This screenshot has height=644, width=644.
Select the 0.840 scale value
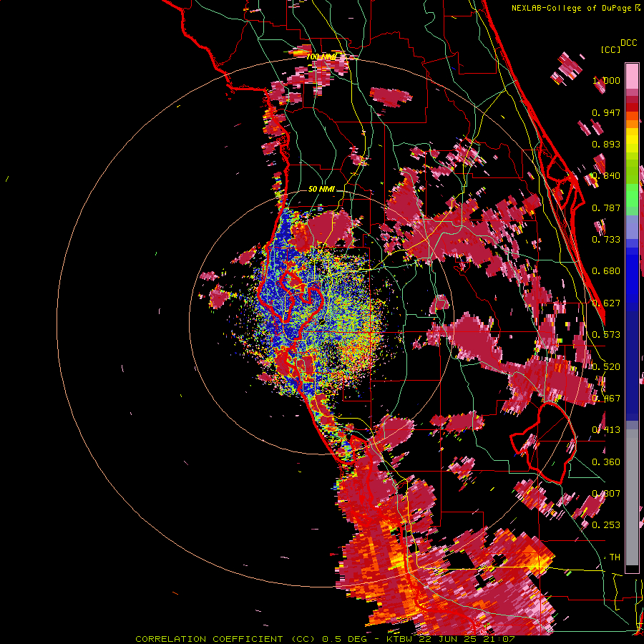(606, 176)
